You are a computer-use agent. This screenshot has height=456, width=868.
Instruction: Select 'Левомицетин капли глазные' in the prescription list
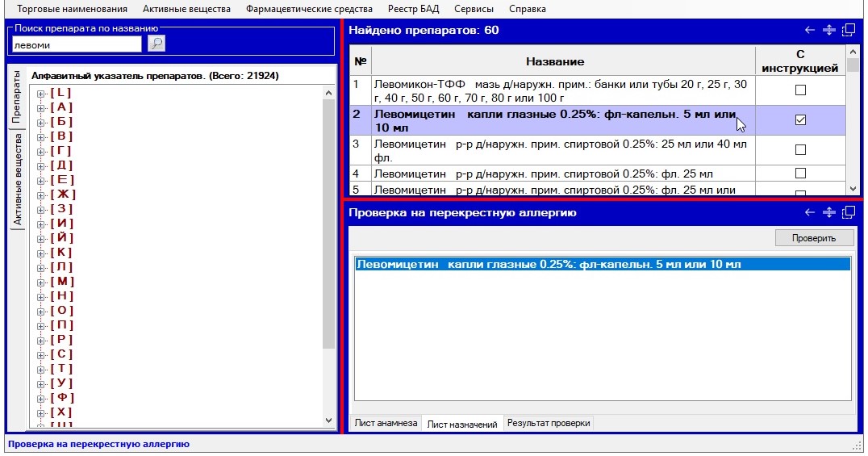pos(603,264)
